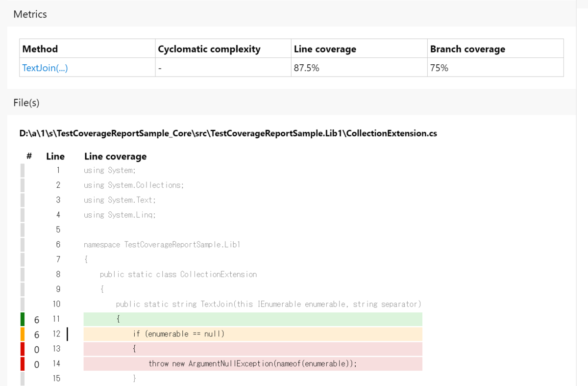Click the Cyclomatic complexity column header
588x386 pixels.
pos(209,49)
